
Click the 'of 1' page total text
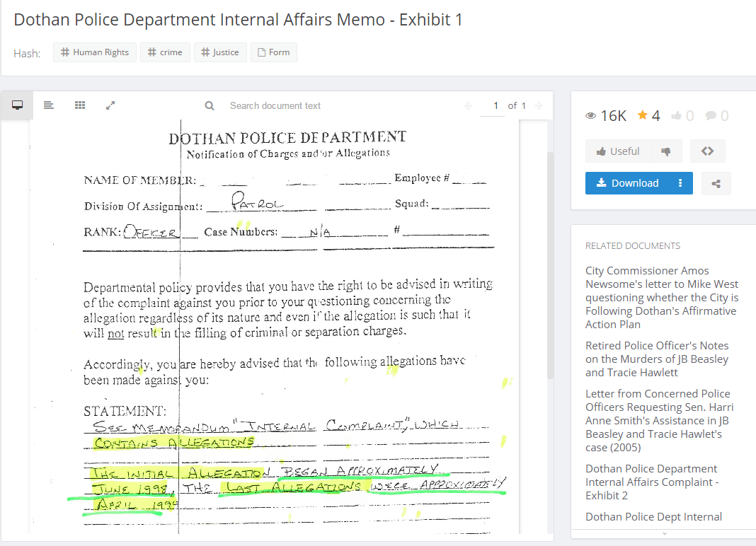coord(517,105)
